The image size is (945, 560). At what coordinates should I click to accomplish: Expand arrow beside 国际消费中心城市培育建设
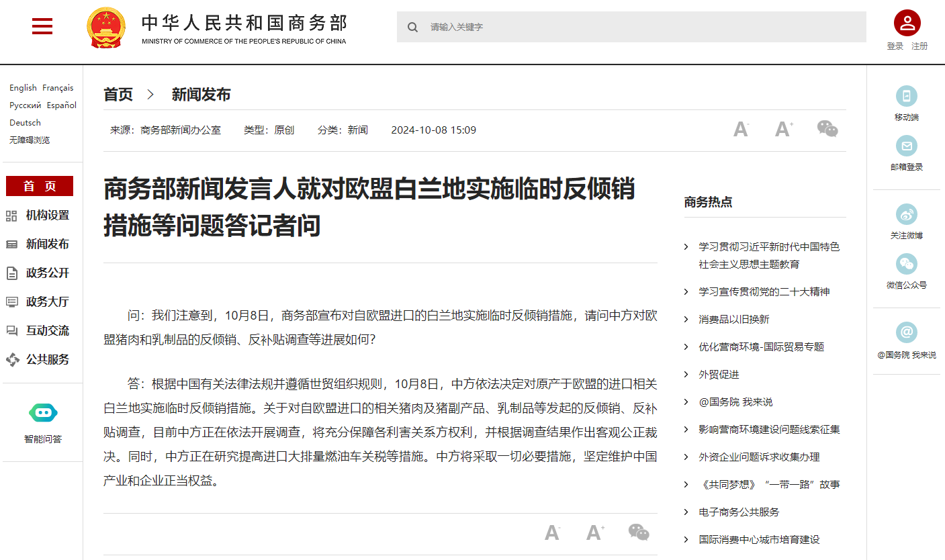coord(686,540)
